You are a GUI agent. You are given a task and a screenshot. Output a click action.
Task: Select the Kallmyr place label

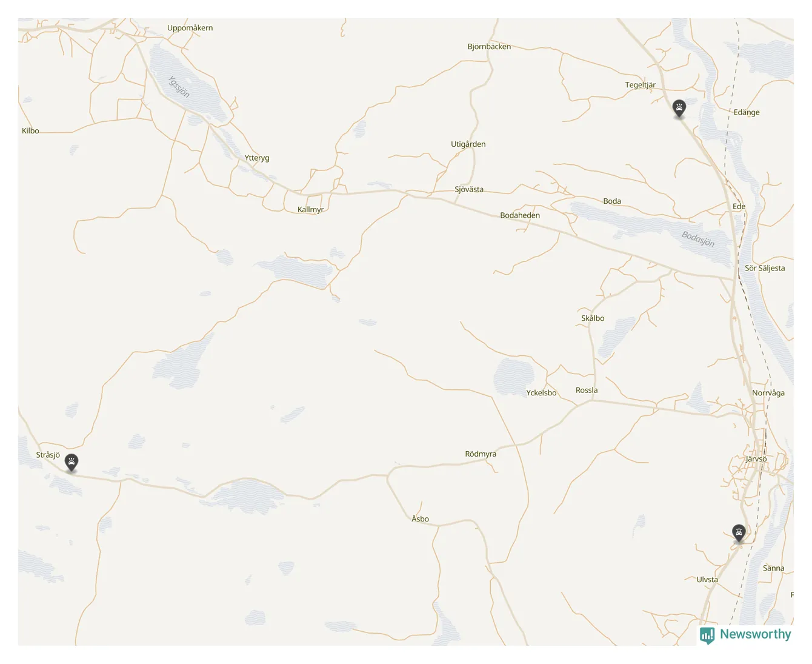click(x=310, y=210)
